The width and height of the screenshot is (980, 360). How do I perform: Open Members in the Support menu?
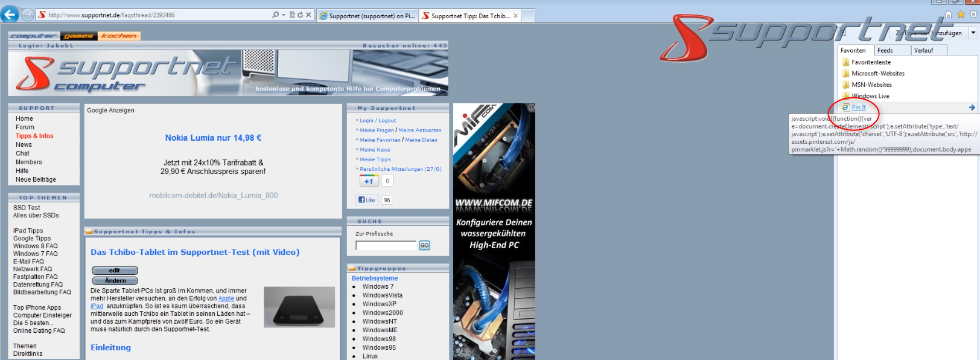tap(28, 162)
